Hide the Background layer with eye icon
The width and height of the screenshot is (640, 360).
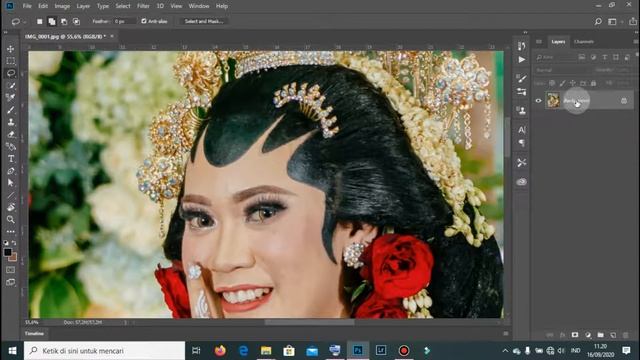[538, 100]
